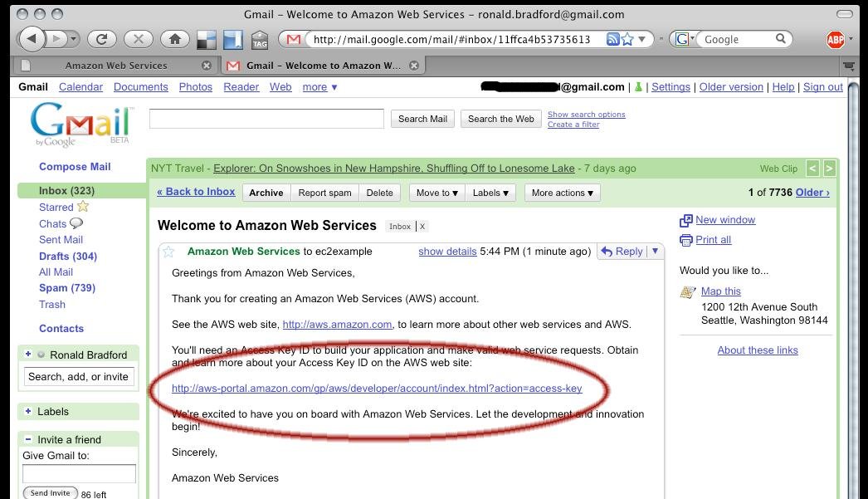The height and width of the screenshot is (499, 868).
Task: Open the back/forward history dropdown arrow
Action: pyautogui.click(x=74, y=39)
